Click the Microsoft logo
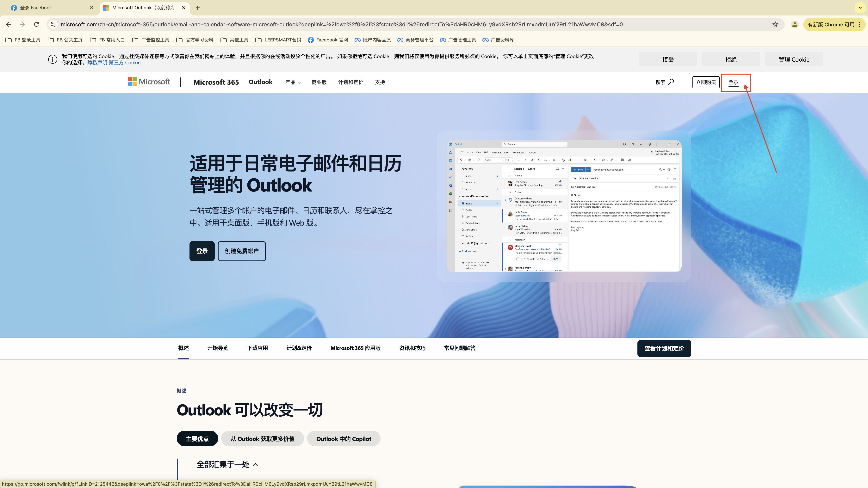Viewport: 868px width, 488px height. coord(149,82)
